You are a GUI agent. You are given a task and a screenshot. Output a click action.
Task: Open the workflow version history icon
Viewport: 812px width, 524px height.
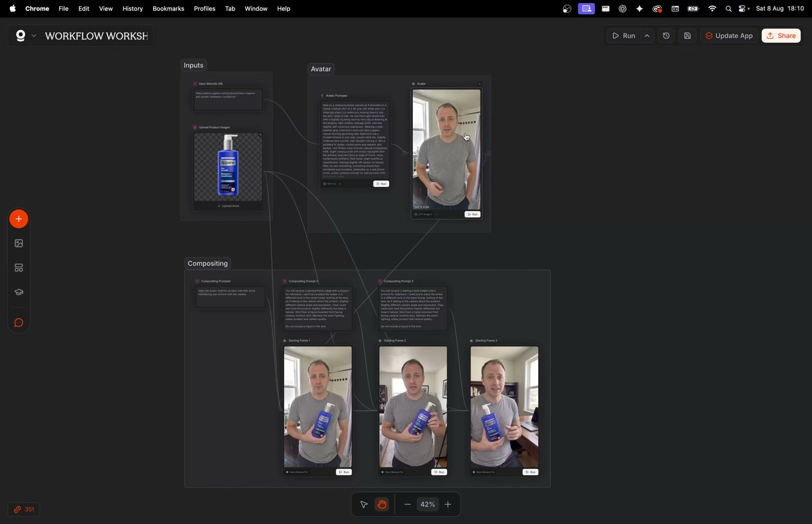point(666,36)
